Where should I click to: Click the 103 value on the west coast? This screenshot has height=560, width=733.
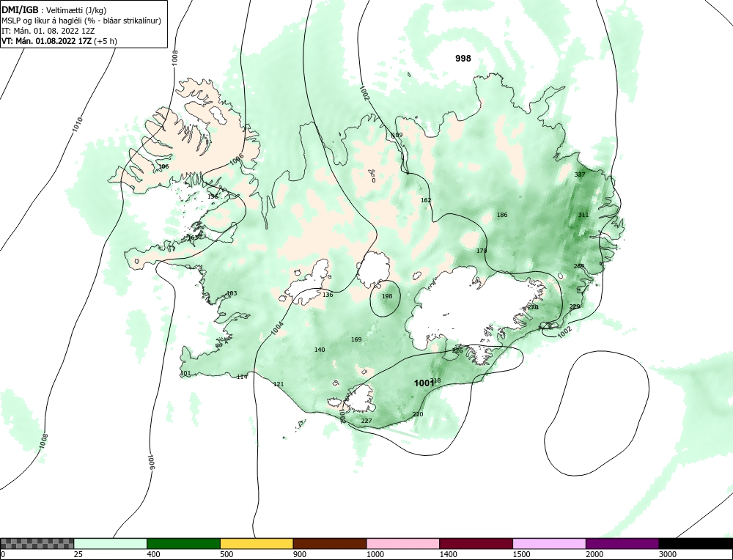232,293
